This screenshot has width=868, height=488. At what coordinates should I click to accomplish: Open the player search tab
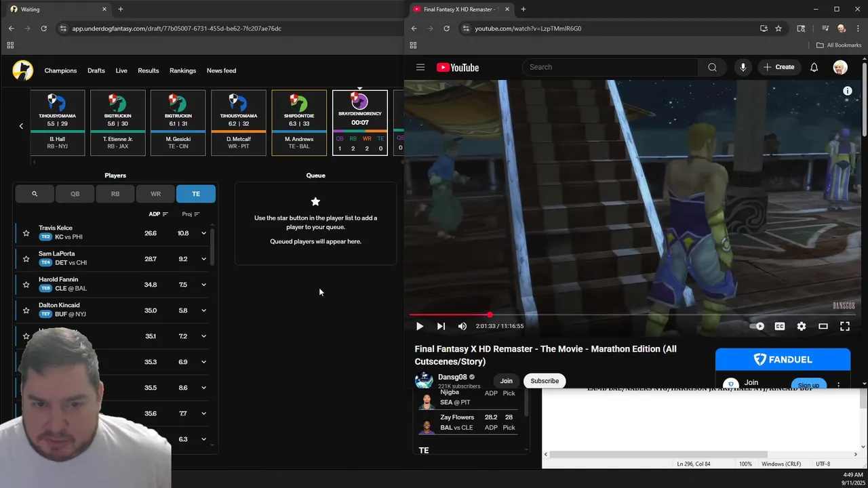pyautogui.click(x=35, y=194)
